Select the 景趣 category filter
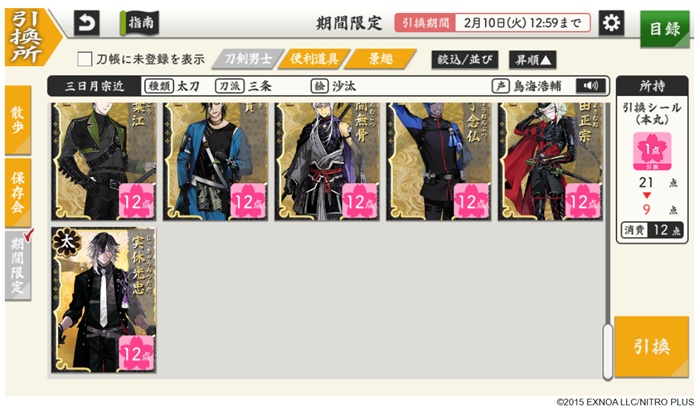The image size is (700, 409). [380, 59]
